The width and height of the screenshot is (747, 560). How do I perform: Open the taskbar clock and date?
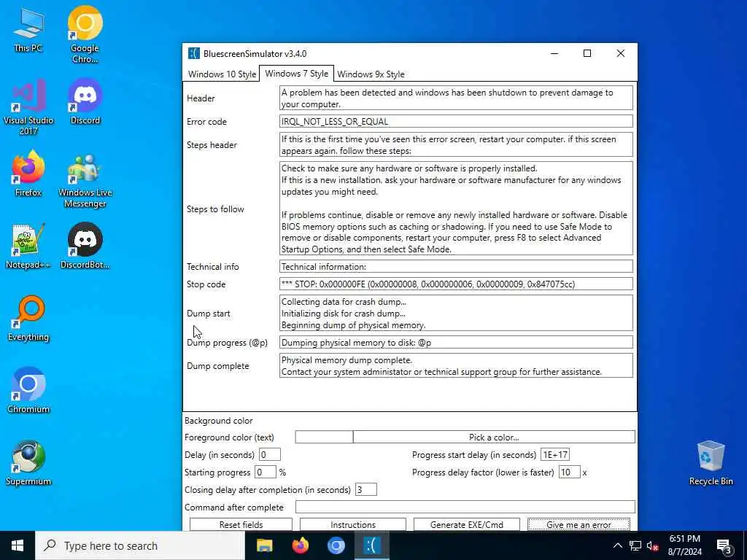click(684, 545)
